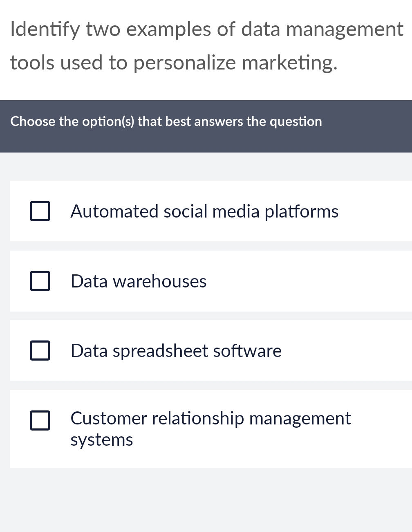Check the Automated social media platforms checkbox
Image resolution: width=412 pixels, height=532 pixels.
(40, 211)
